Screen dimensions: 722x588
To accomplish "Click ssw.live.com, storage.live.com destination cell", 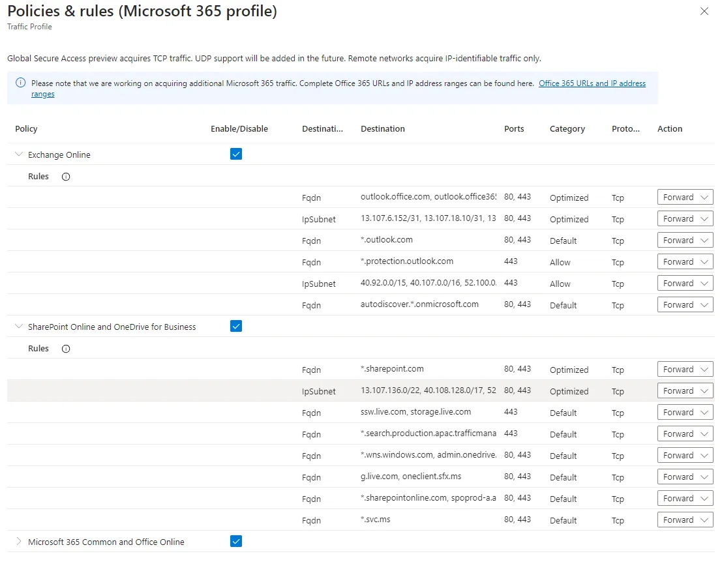I will pyautogui.click(x=415, y=412).
